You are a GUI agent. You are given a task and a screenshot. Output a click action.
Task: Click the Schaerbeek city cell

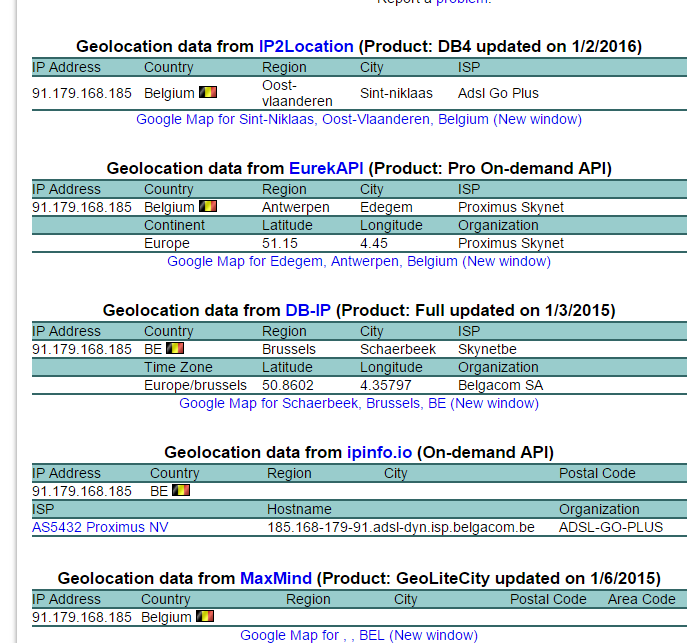[398, 349]
